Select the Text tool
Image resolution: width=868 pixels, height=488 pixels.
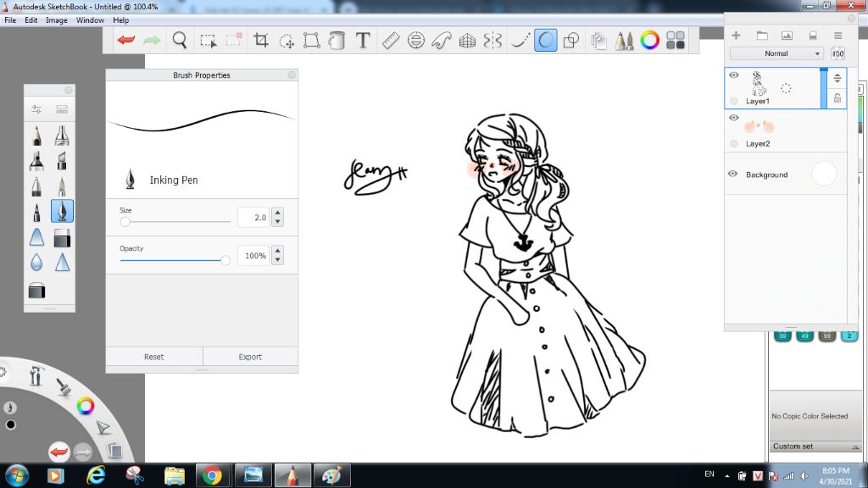(x=363, y=40)
